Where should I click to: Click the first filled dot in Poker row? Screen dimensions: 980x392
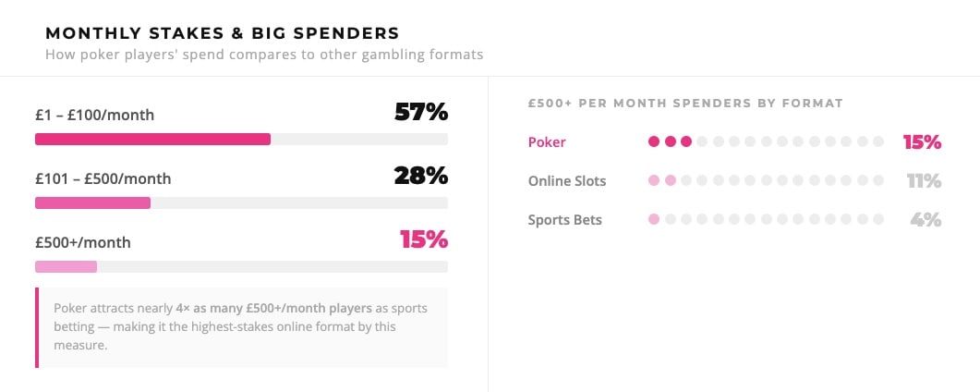tap(654, 142)
